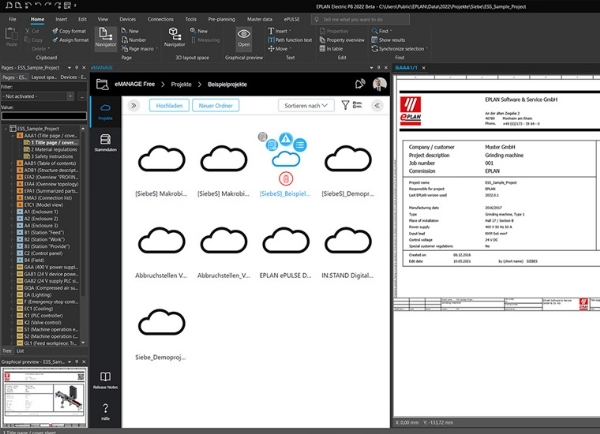
Task: Click New in 3D layout space group
Action: point(199,31)
